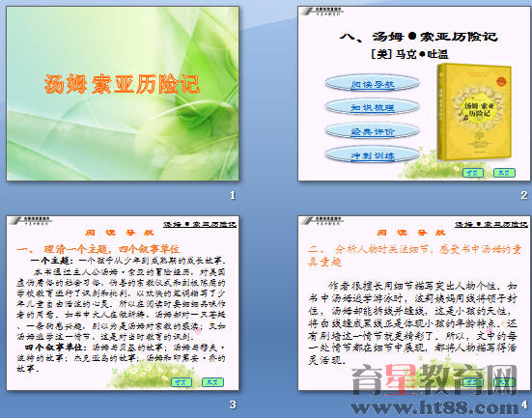
Task: Click the yellow book cover image
Action: (x=474, y=112)
